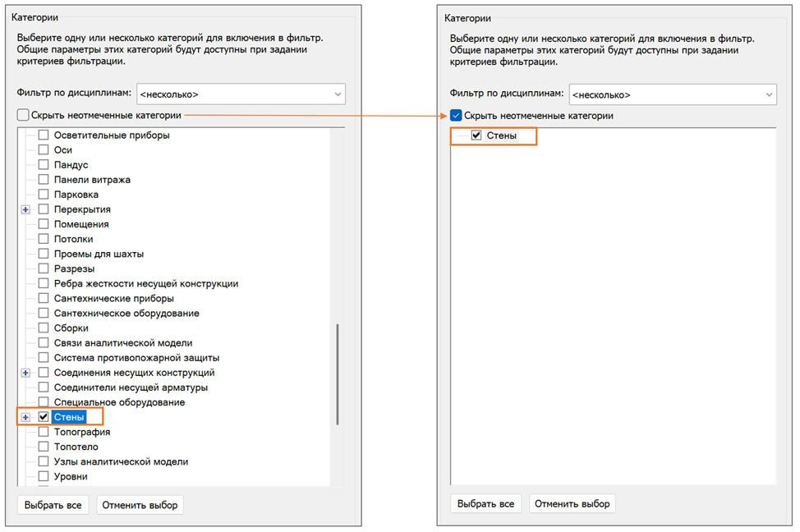Select Сантехнические приборы in category list
The height and width of the screenshot is (532, 800).
pyautogui.click(x=114, y=298)
